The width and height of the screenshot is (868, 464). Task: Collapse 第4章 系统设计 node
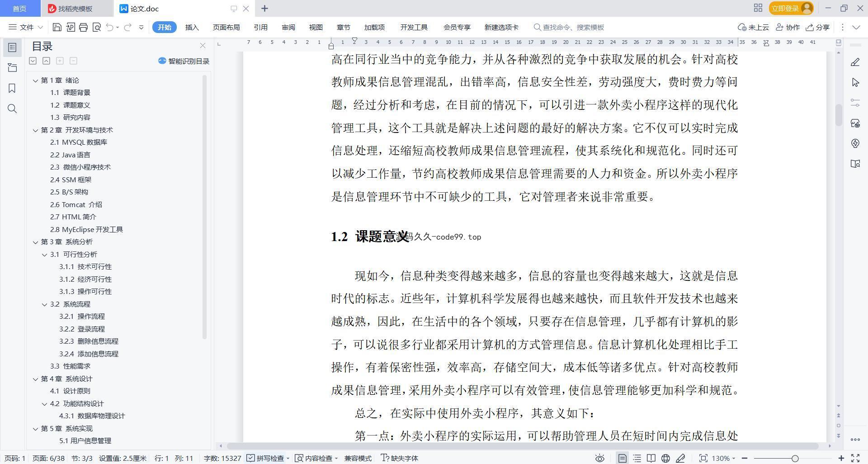[x=35, y=379]
